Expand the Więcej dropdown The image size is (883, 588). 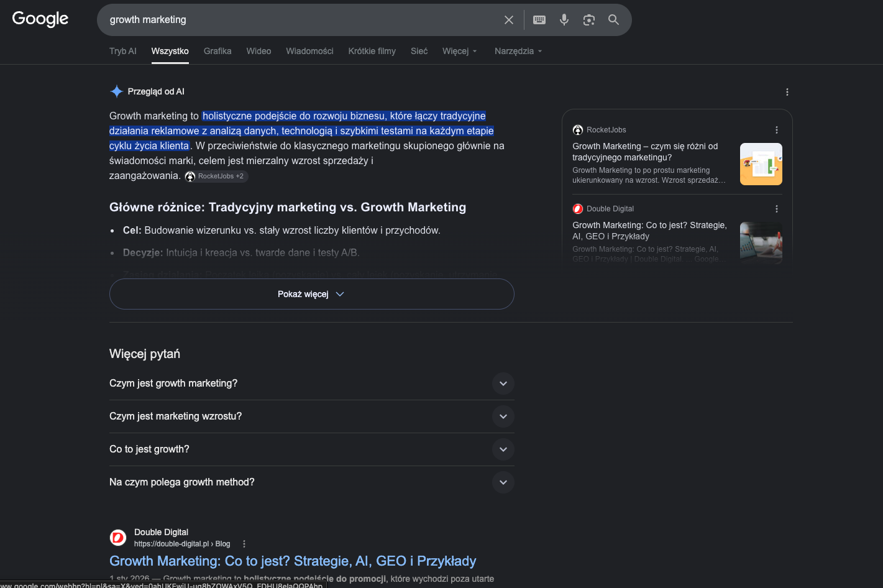click(460, 51)
